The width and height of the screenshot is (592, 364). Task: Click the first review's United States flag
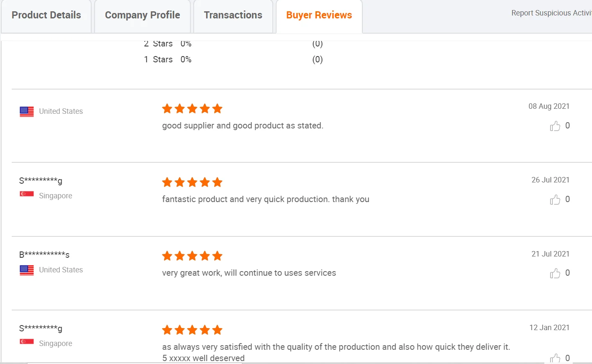click(27, 112)
